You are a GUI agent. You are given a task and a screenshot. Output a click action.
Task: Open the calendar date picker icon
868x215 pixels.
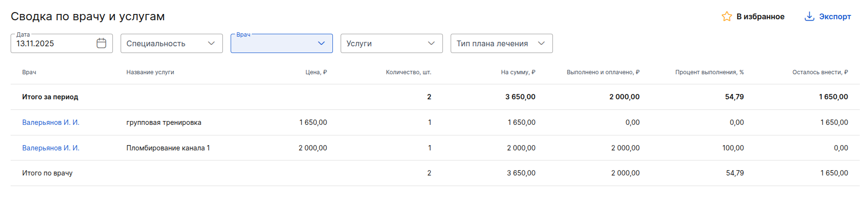(x=101, y=43)
